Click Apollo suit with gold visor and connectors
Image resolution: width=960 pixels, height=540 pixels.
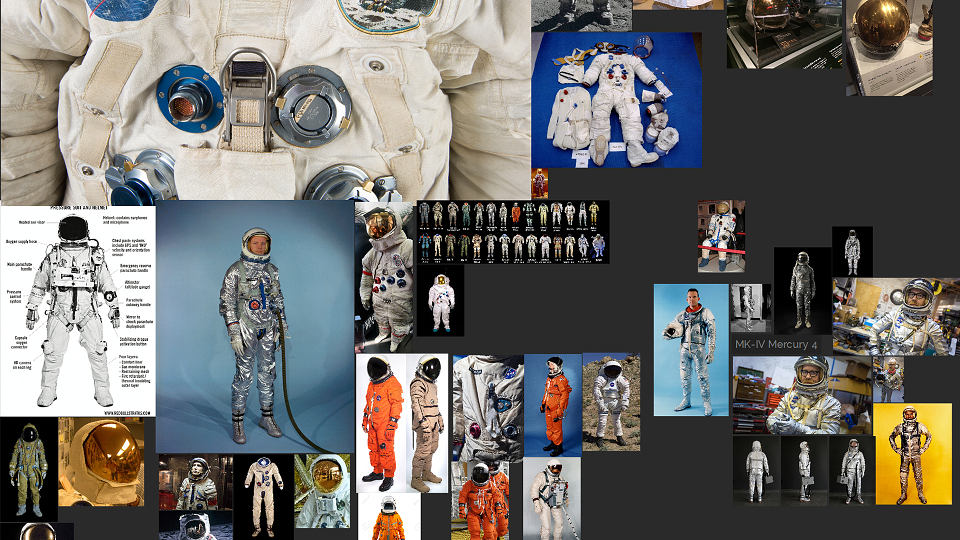click(x=384, y=277)
